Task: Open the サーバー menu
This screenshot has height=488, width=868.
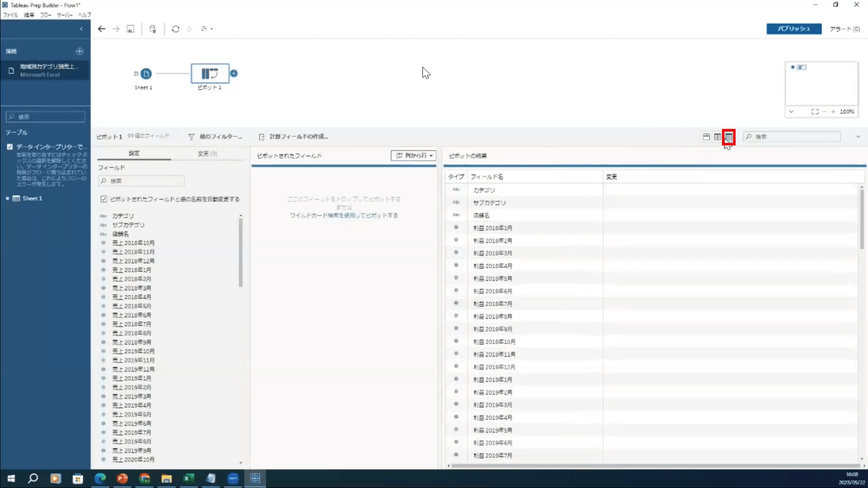Action: 65,15
